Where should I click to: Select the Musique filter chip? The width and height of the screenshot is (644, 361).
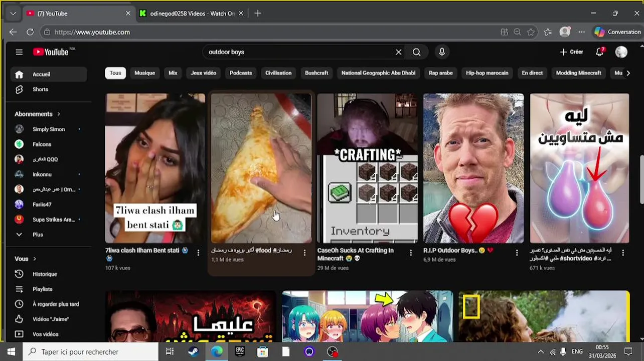pos(144,73)
